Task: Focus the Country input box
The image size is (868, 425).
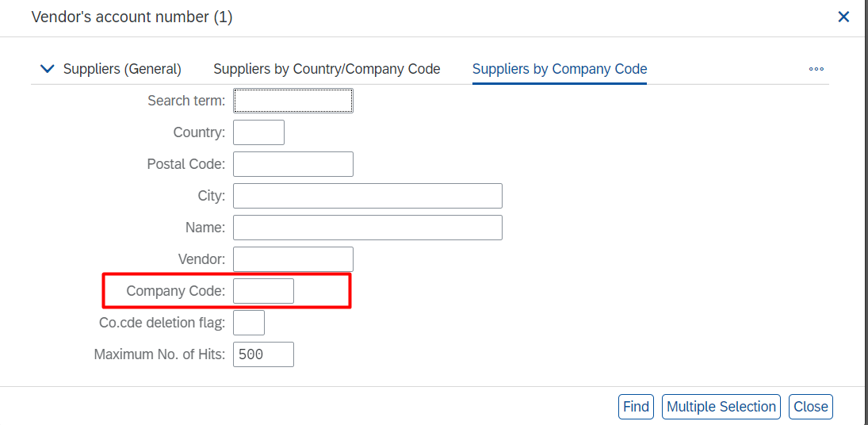Action: tap(258, 132)
